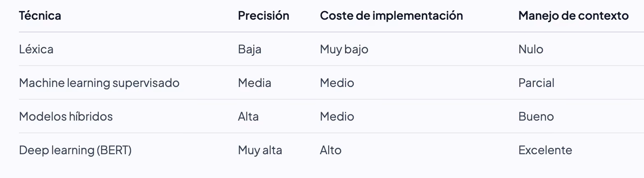Viewport: 644px width, 178px height.
Task: Click the Muy bajo cost cell
Action: [344, 49]
